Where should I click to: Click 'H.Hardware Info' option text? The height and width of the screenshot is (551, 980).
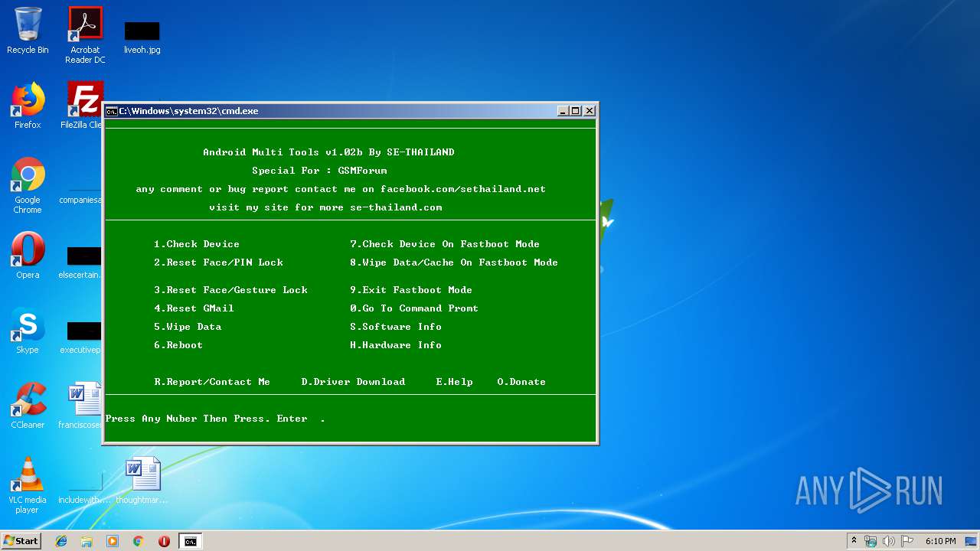(x=396, y=345)
